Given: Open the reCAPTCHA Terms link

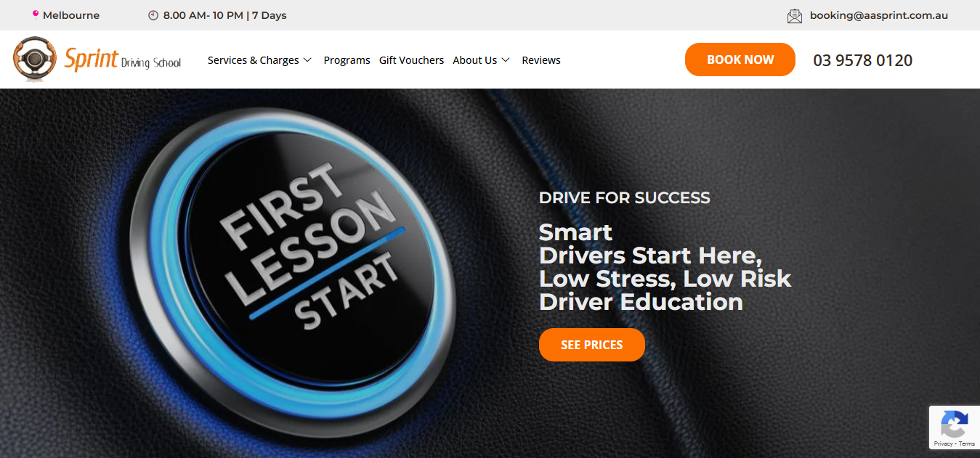Looking at the screenshot, I should point(967,443).
